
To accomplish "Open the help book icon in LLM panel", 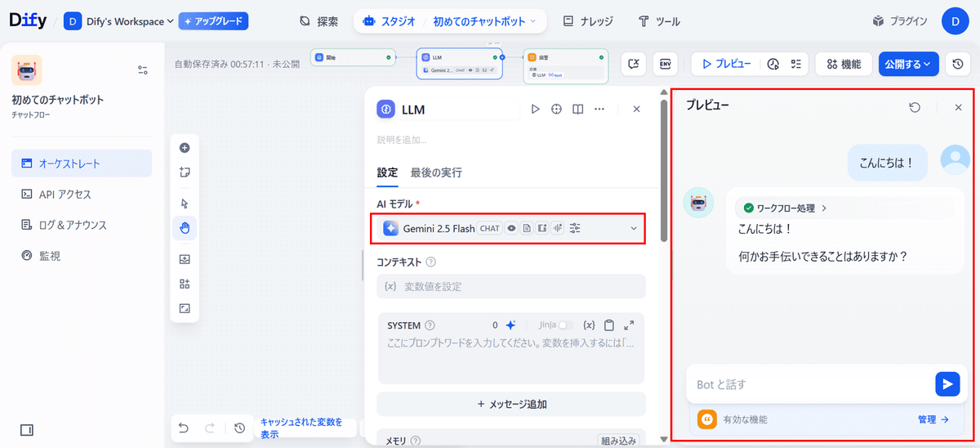I will coord(578,109).
